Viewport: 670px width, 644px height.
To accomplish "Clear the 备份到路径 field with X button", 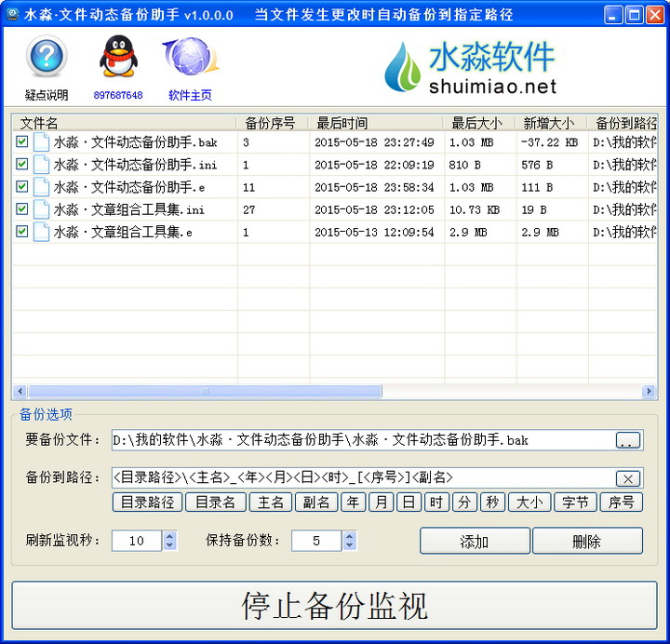I will [x=628, y=478].
